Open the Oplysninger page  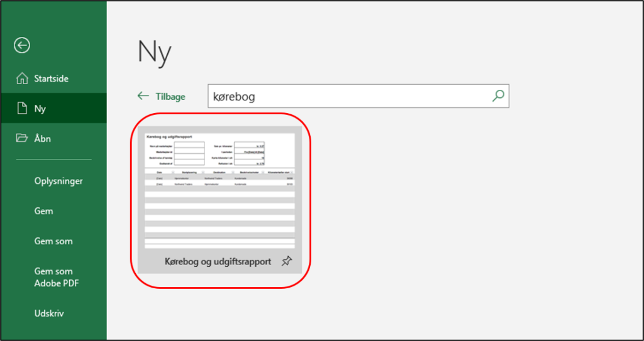58,181
